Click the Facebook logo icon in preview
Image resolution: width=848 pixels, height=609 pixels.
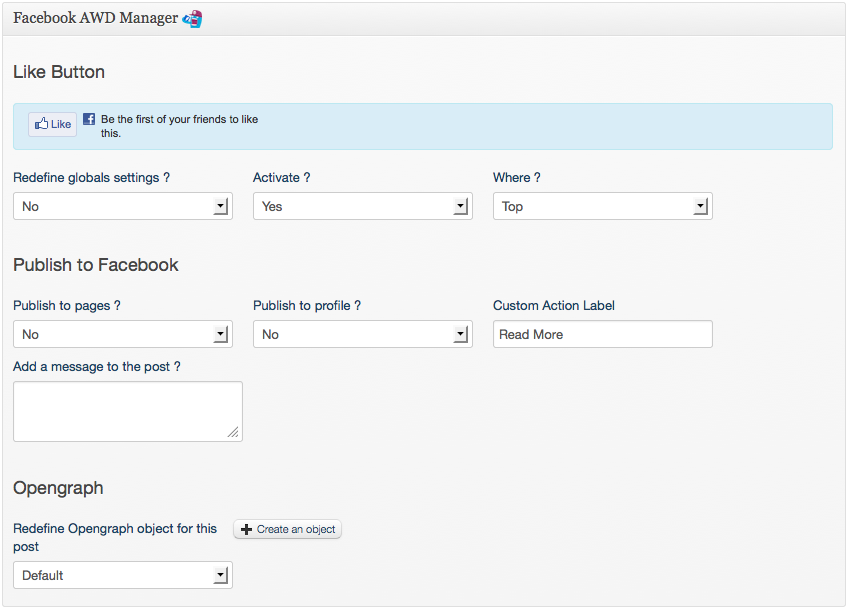tap(89, 119)
